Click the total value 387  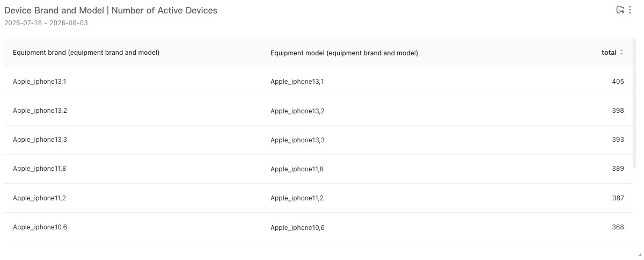[x=618, y=198]
